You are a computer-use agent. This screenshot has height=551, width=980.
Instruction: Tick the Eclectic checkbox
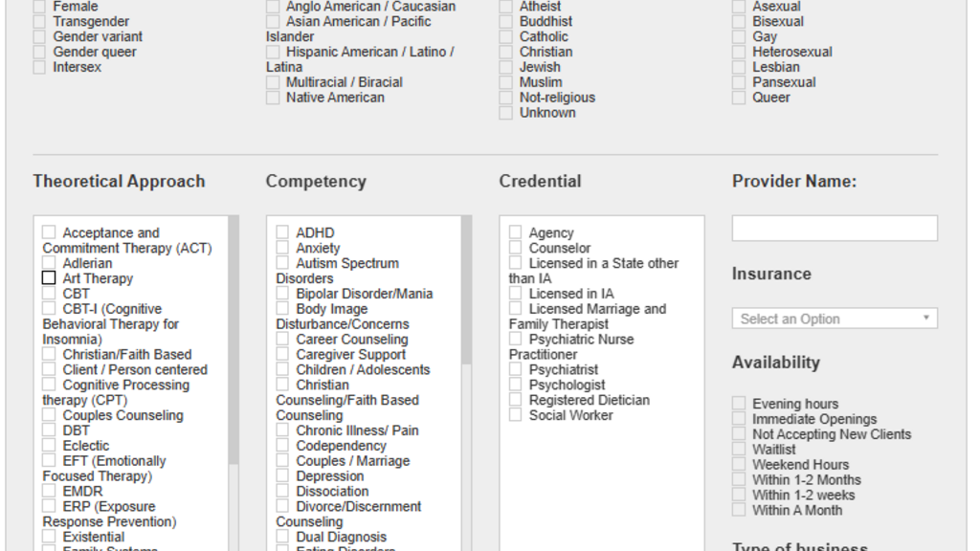pos(49,445)
